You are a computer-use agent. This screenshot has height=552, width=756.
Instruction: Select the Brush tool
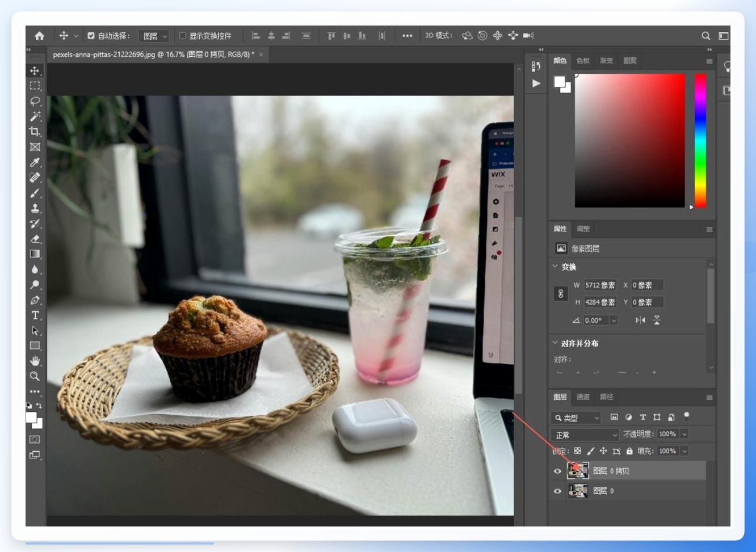click(35, 193)
